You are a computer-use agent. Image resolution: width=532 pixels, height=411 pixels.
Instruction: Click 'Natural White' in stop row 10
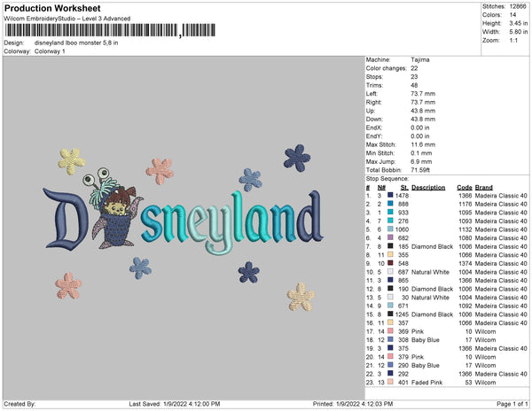click(430, 272)
